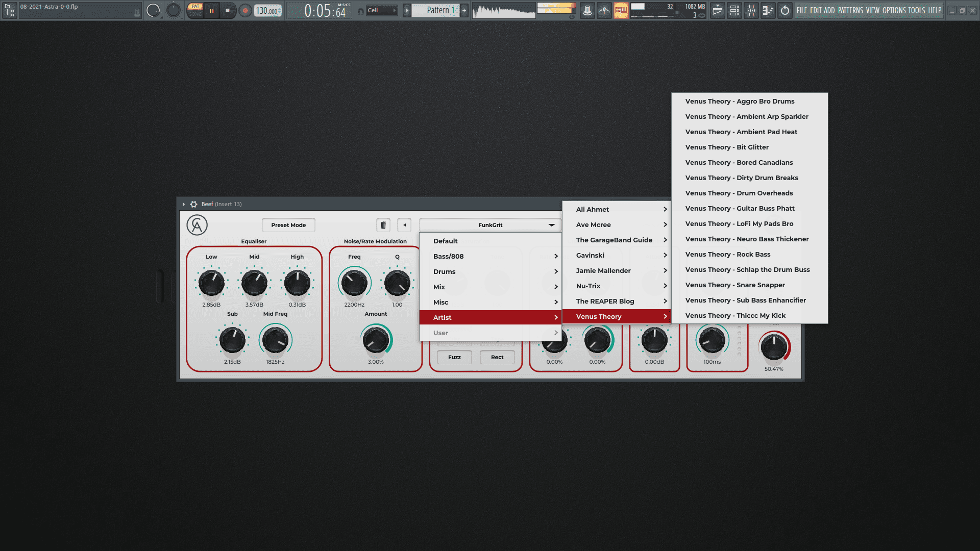
Task: Stop playback with the square stop button
Action: pyautogui.click(x=228, y=10)
